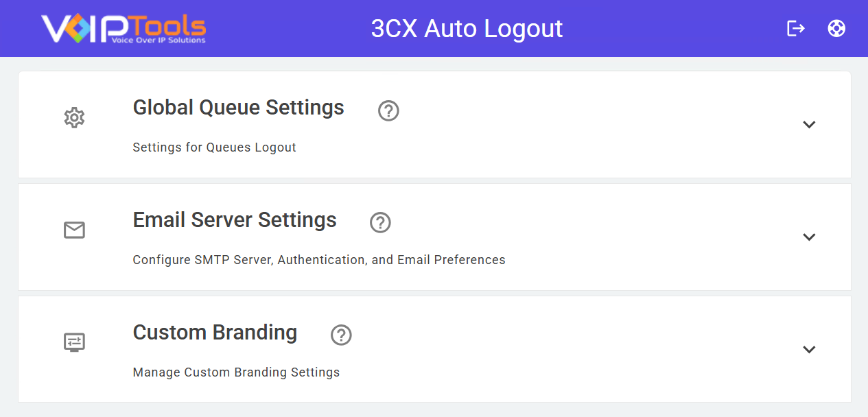Click the 3CX Auto Logout header title

pos(467,28)
